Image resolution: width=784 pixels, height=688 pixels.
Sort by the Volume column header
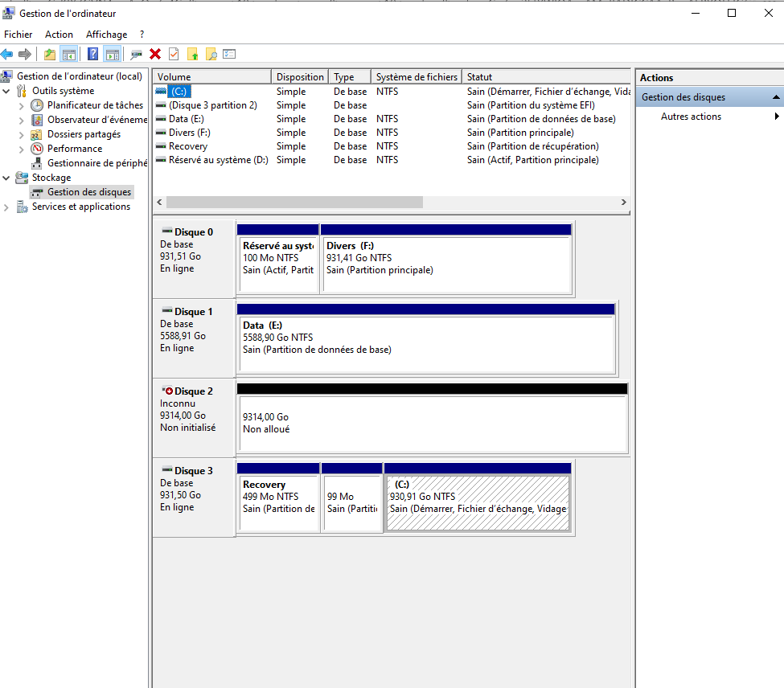(212, 77)
